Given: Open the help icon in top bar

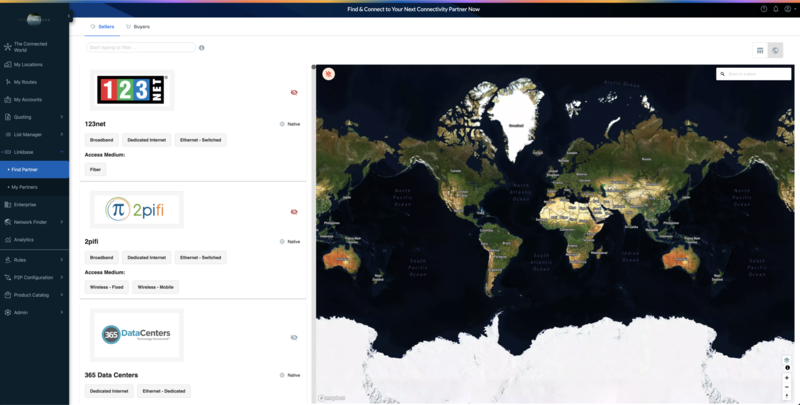Looking at the screenshot, I should [x=764, y=9].
